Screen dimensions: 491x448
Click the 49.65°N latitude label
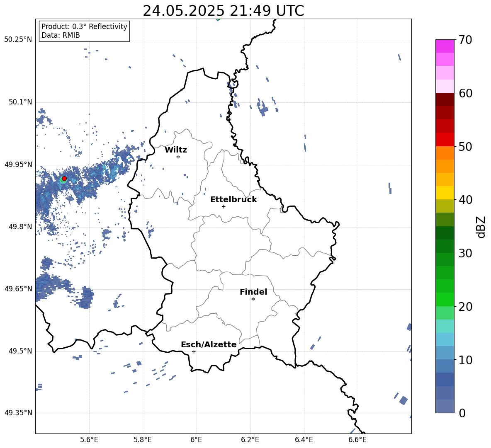click(x=18, y=288)
